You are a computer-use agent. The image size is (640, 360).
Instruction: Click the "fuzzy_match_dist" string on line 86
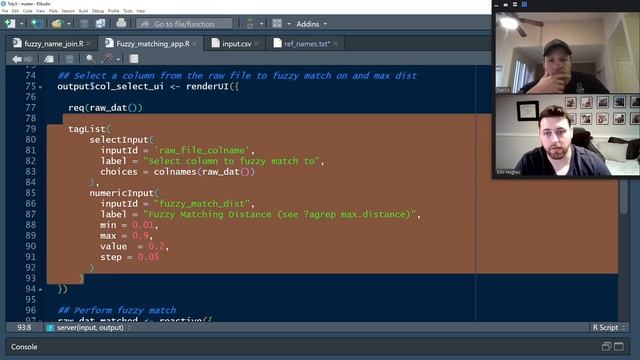[202, 203]
